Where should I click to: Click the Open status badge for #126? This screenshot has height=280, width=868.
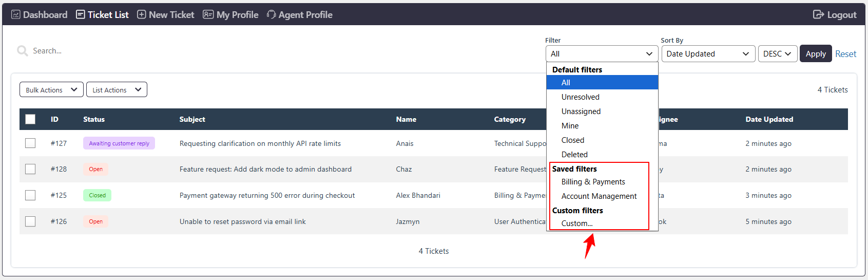click(x=95, y=221)
